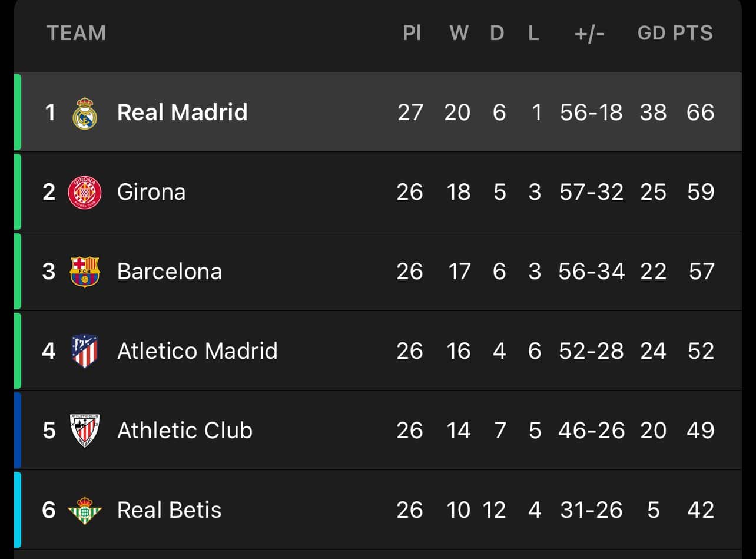Click Real Madrid's 66 points value
This screenshot has width=756, height=559.
pyautogui.click(x=700, y=113)
